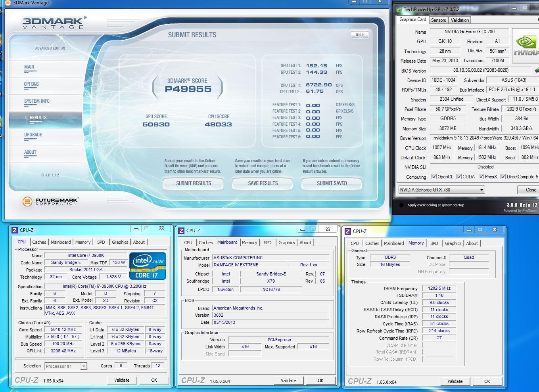Click the Driver Version field in GPU-Z
This screenshot has width=539, height=392.
(x=484, y=138)
